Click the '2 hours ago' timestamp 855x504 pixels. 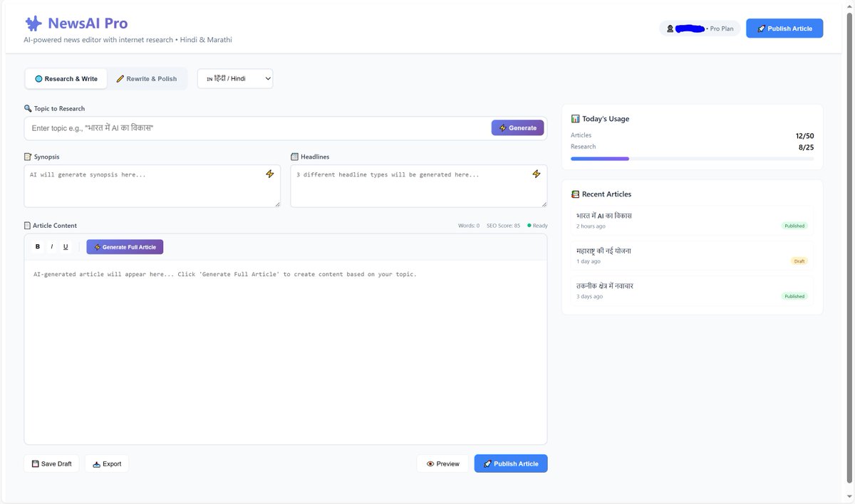coord(591,226)
